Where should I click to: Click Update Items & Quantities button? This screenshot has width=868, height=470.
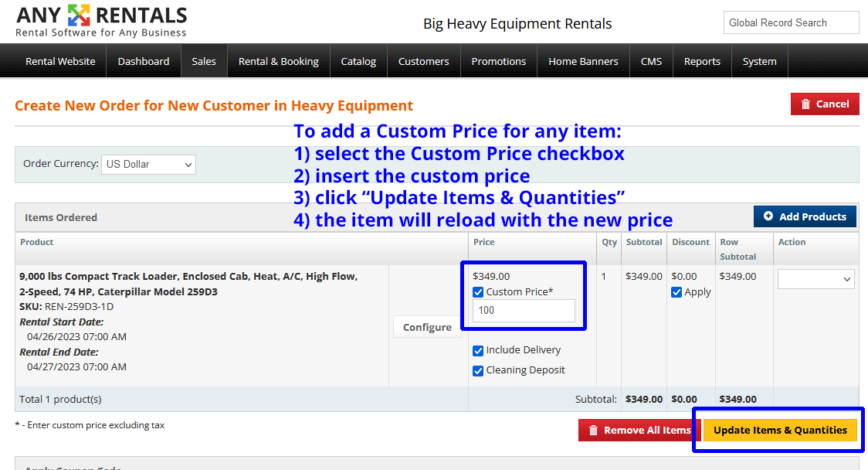point(780,430)
